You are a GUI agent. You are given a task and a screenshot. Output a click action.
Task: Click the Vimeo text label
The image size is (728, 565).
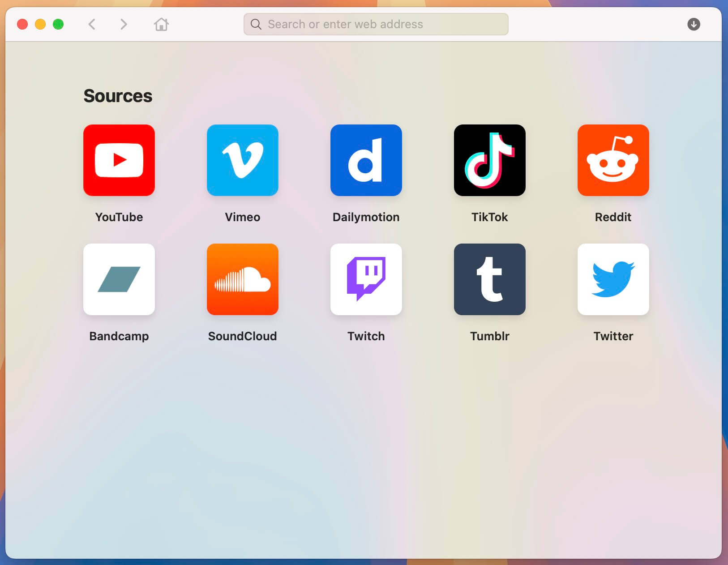pyautogui.click(x=243, y=217)
